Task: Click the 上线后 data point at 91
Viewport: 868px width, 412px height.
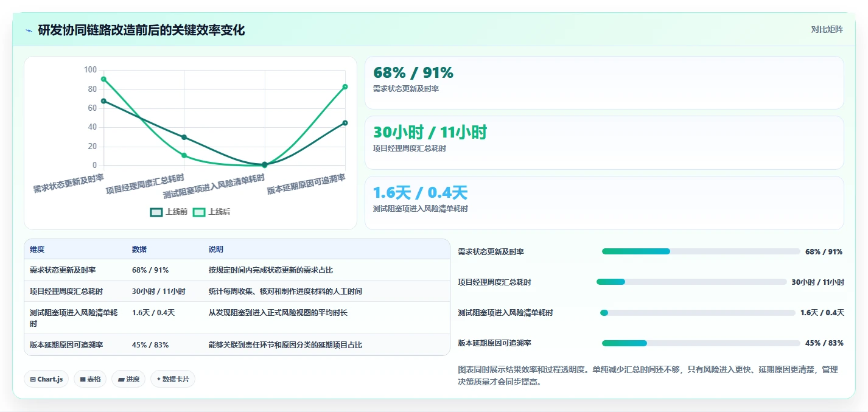Action: [103, 79]
